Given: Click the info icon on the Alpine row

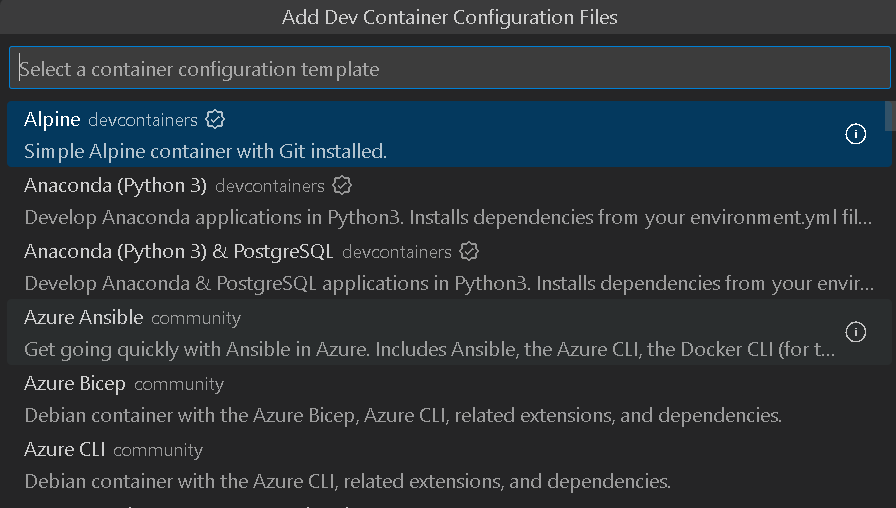Looking at the screenshot, I should tap(856, 134).
